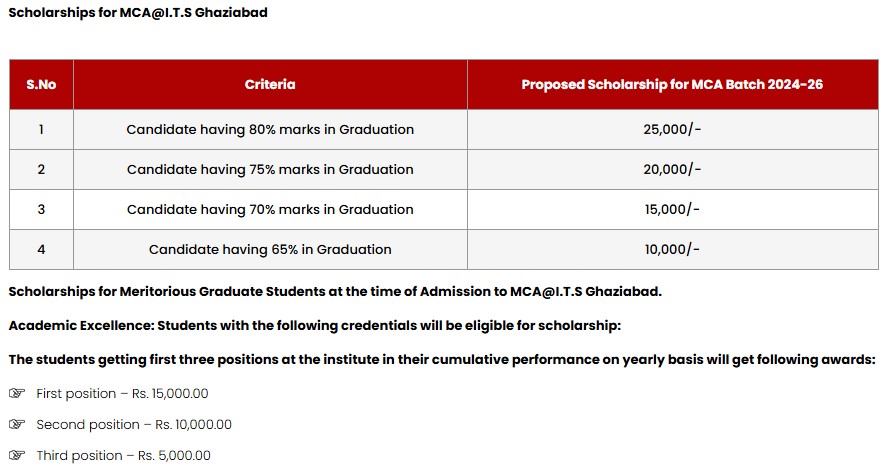885x471 pixels.
Task: Select the 20,000/- scholarship amount cell
Action: point(673,169)
